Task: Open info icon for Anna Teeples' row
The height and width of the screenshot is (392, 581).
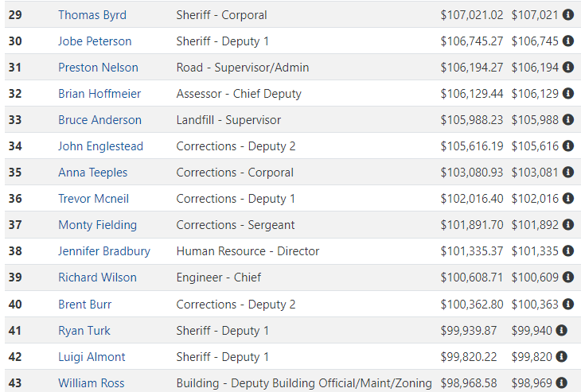Action: [x=568, y=172]
